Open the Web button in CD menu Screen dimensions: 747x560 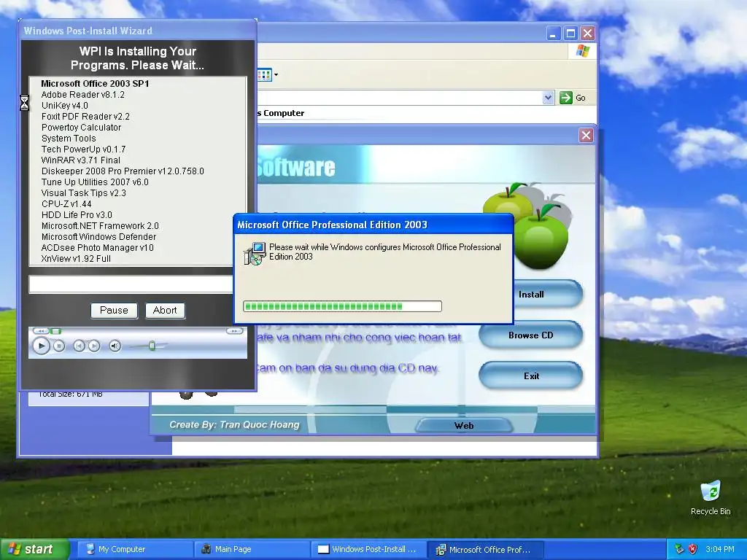click(464, 426)
